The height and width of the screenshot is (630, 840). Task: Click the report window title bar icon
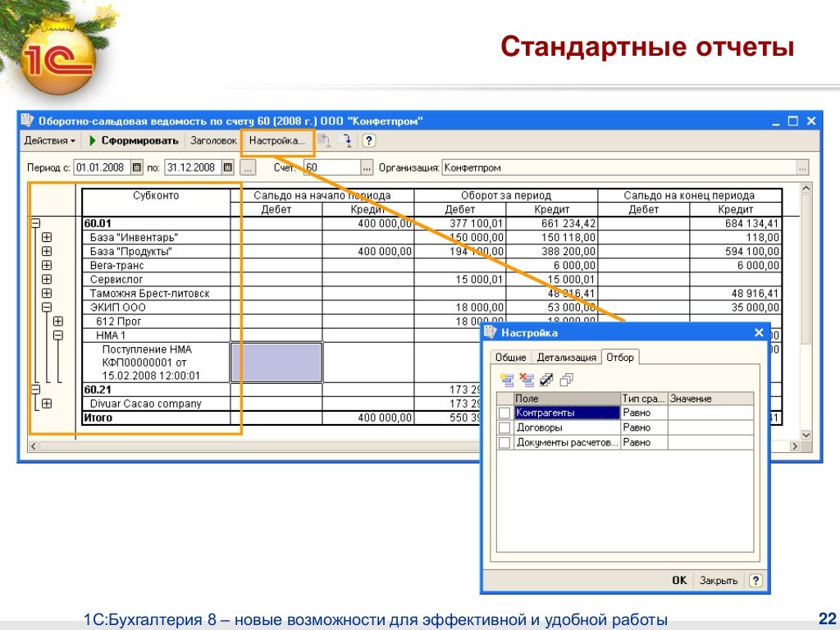point(27,121)
